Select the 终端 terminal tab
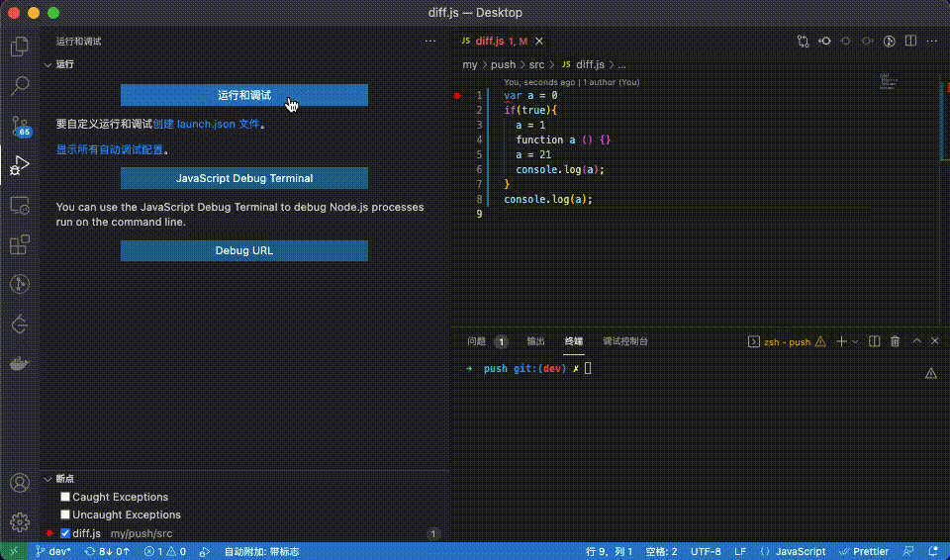Viewport: 950px width, 560px height. [574, 341]
